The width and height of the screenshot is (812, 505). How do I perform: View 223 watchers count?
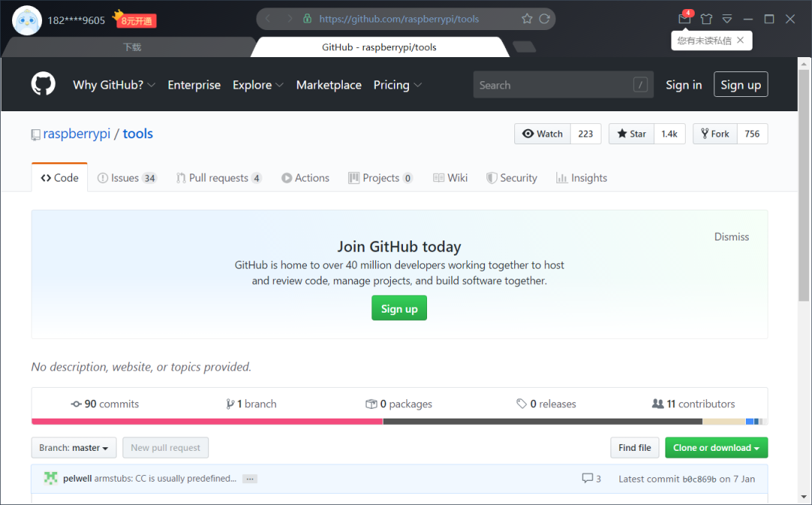(586, 134)
